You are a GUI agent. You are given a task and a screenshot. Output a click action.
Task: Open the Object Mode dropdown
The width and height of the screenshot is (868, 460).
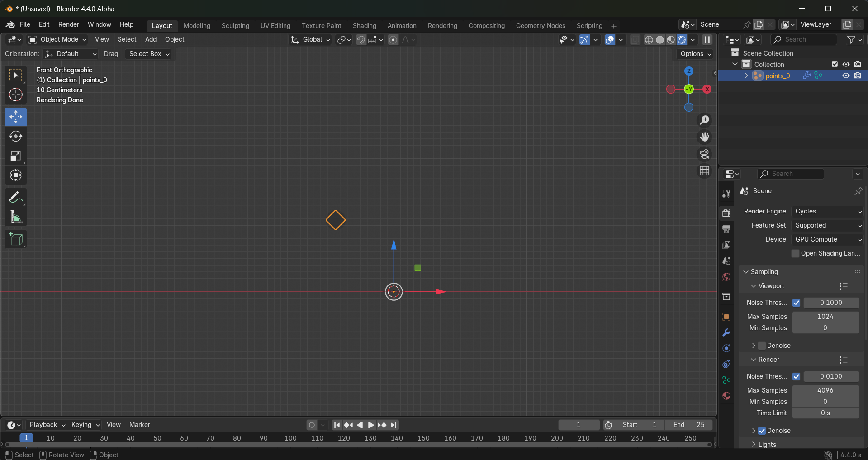pyautogui.click(x=57, y=40)
